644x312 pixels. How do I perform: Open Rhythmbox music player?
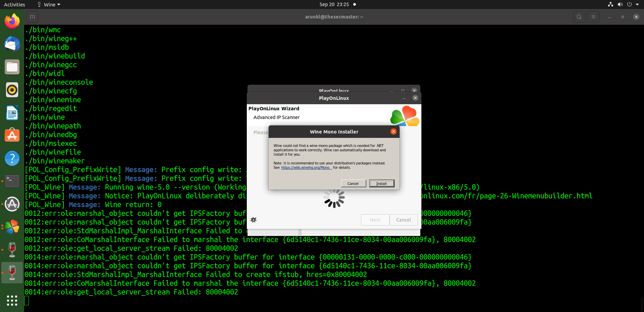[x=12, y=90]
